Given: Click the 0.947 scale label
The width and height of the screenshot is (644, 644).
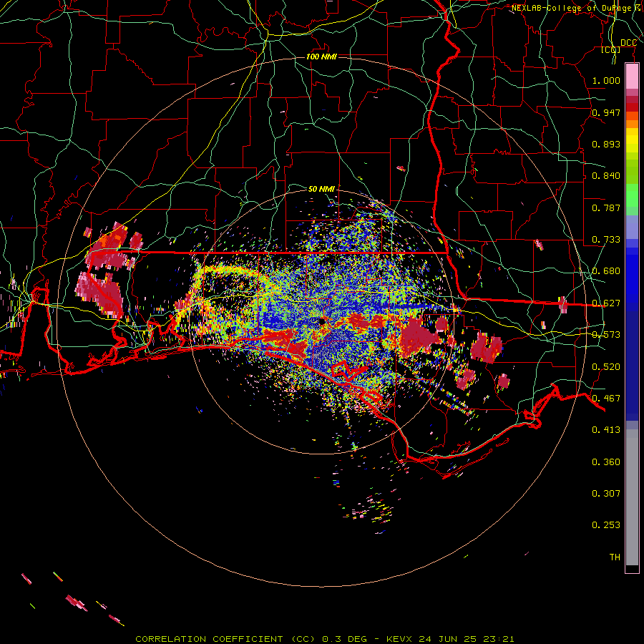Looking at the screenshot, I should [606, 112].
